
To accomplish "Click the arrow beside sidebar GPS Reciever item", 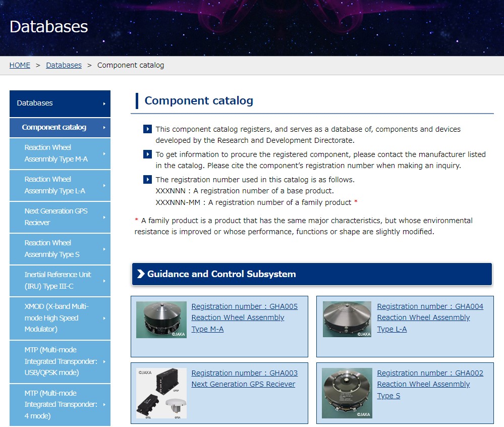I will (104, 218).
